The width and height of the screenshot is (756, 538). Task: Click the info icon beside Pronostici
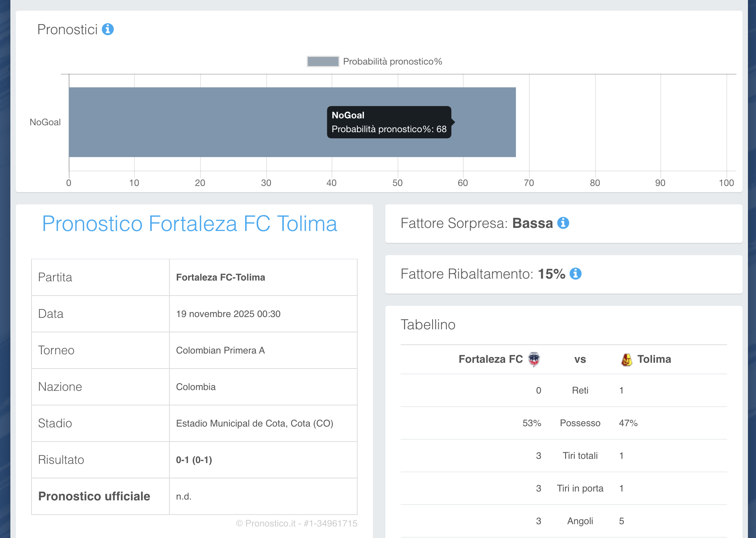click(x=108, y=29)
